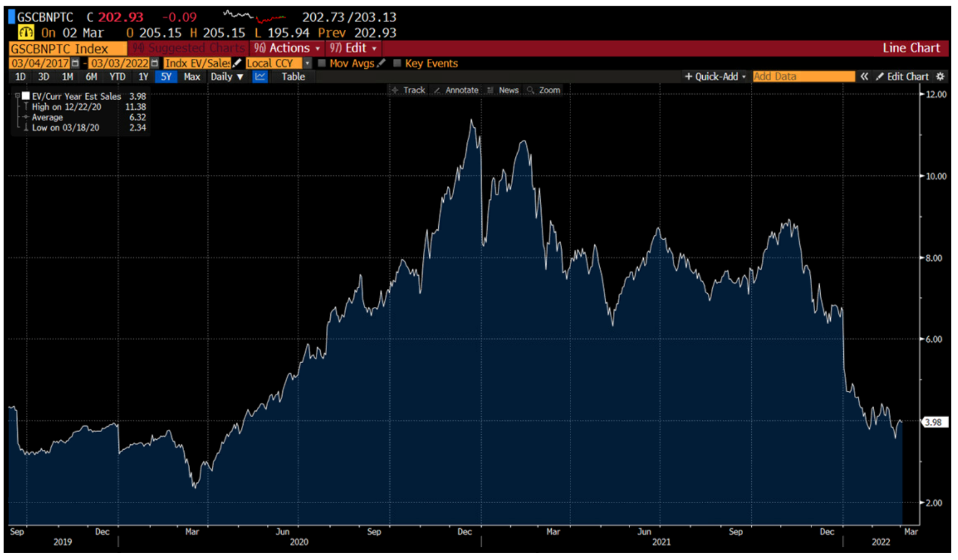
Task: Open the Local CCY currency dropdown
Action: pos(307,63)
